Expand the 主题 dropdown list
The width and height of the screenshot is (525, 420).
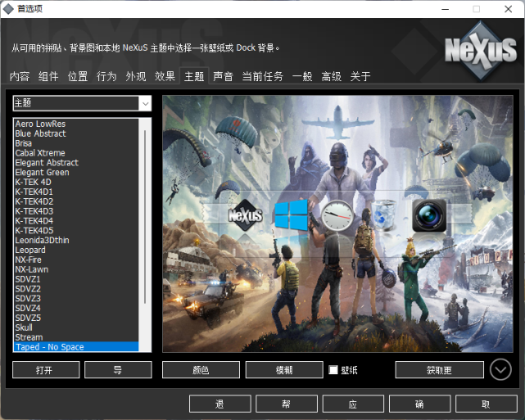click(x=145, y=103)
